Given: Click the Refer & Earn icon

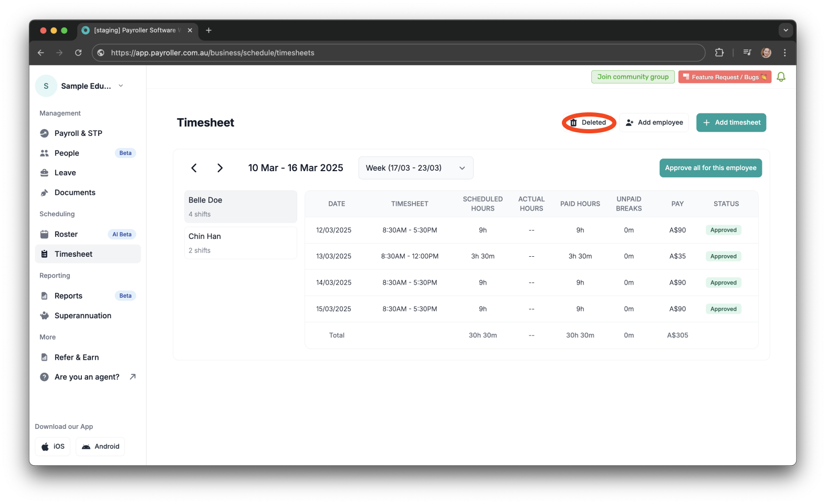Looking at the screenshot, I should click(45, 358).
